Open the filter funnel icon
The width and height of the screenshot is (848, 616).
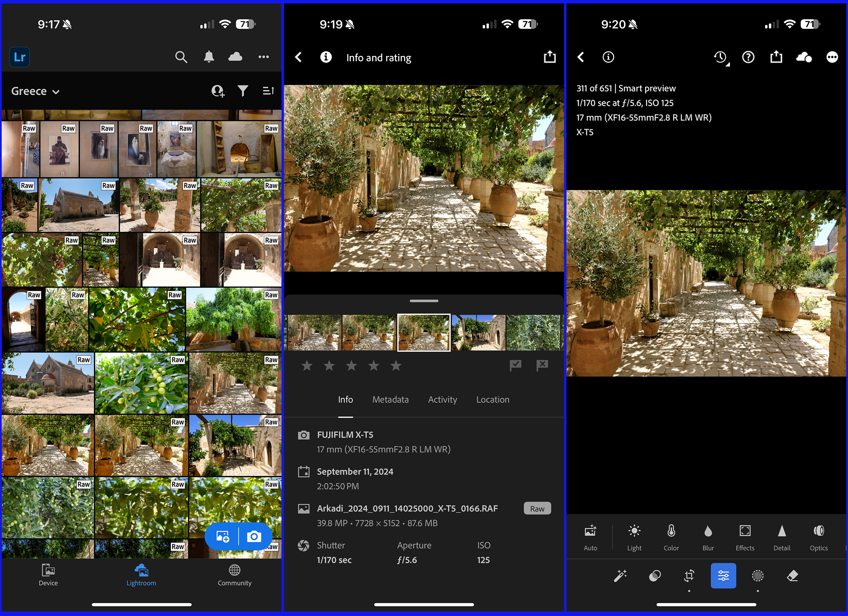click(243, 91)
